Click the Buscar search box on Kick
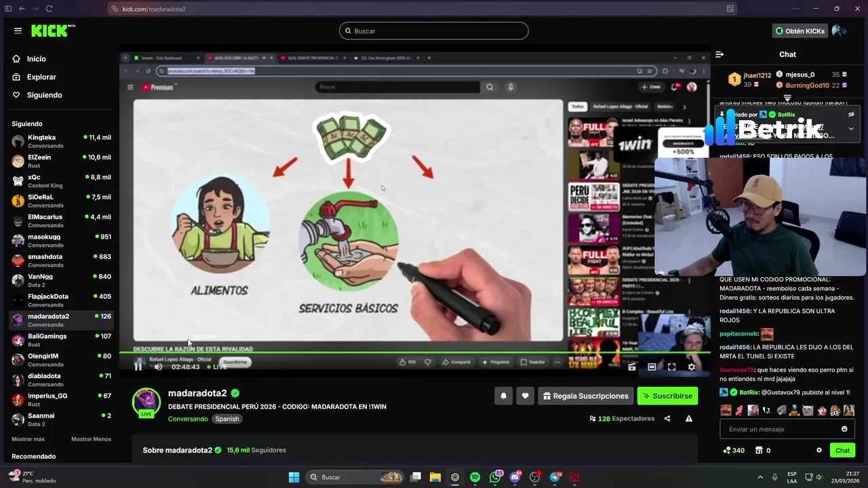Image resolution: width=868 pixels, height=488 pixels. coord(434,30)
